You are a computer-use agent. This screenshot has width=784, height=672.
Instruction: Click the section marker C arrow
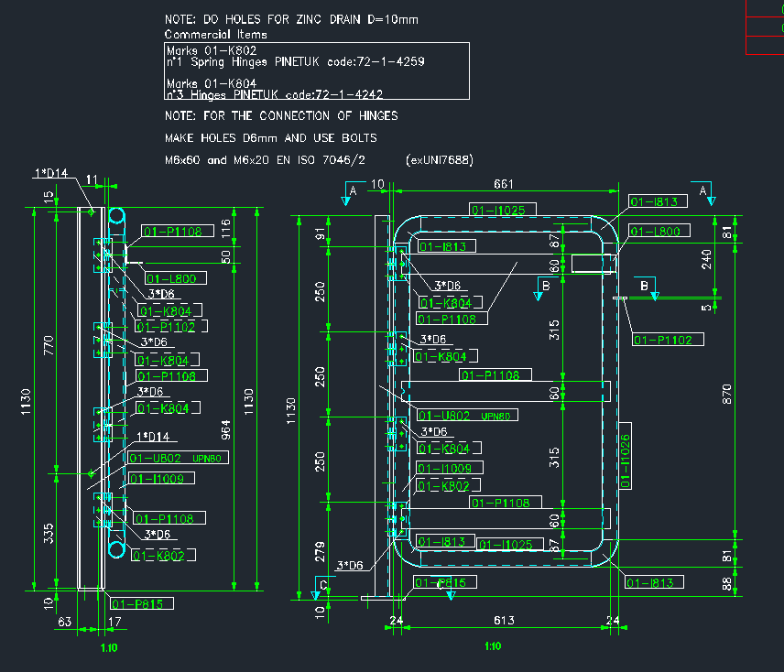[321, 585]
